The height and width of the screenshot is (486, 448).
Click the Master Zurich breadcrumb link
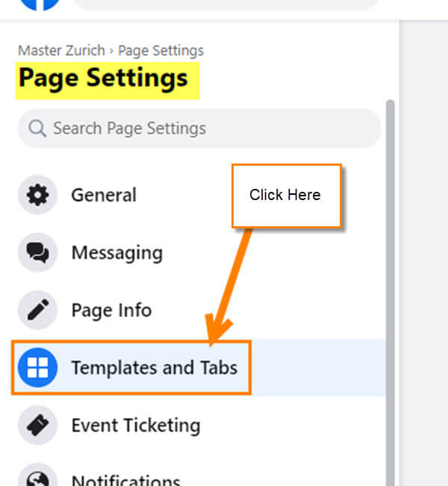click(61, 51)
